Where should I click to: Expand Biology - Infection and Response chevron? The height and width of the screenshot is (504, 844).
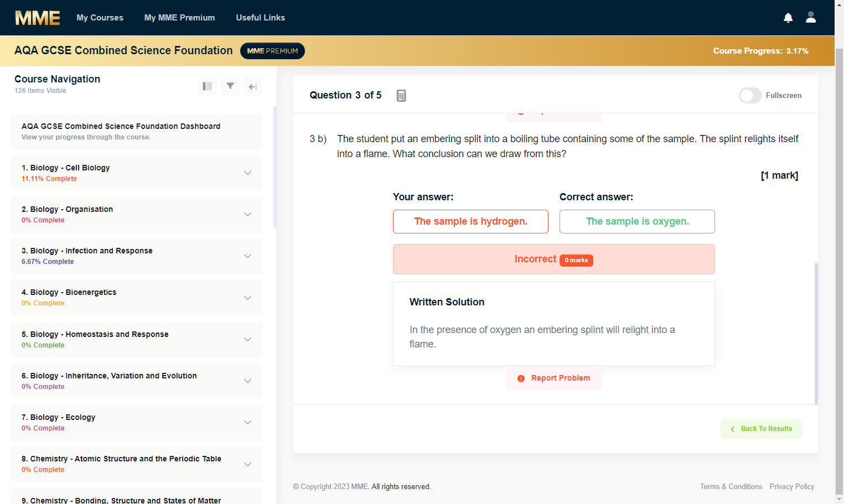click(247, 256)
